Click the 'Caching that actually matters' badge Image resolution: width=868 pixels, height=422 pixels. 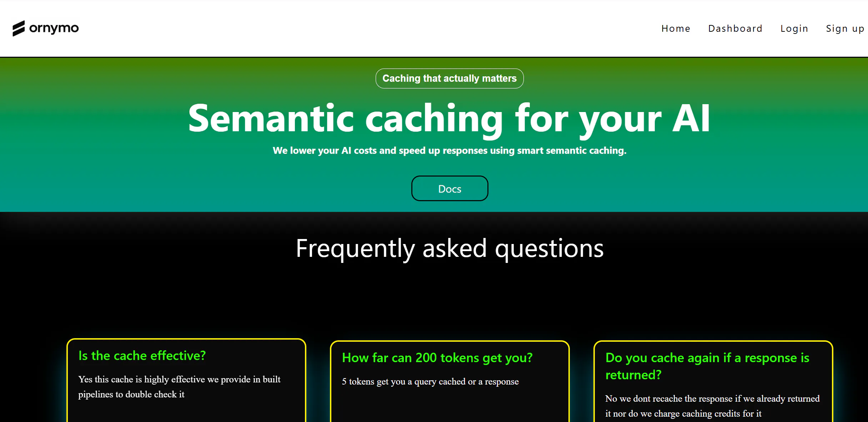tap(450, 78)
